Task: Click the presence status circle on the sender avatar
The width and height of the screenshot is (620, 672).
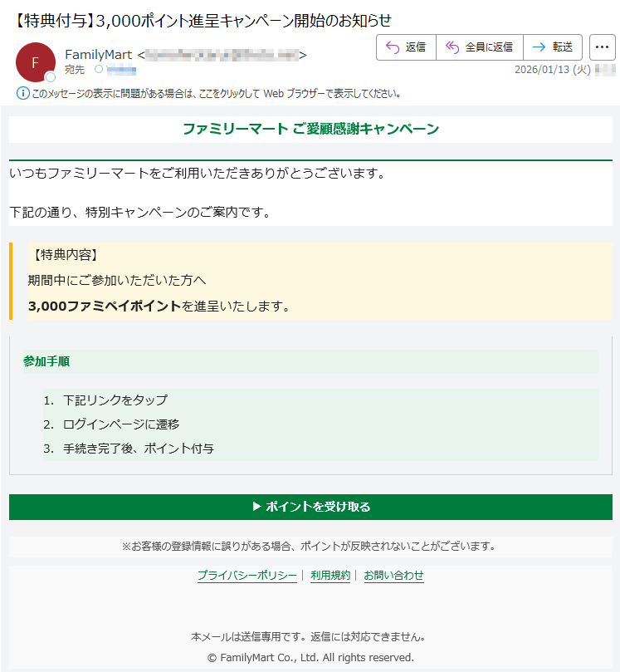Action: (51, 77)
